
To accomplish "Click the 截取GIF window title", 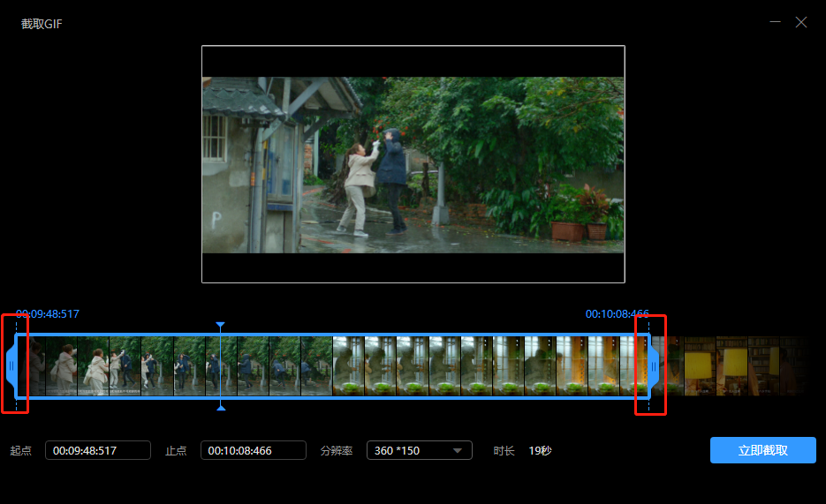I will pyautogui.click(x=42, y=24).
